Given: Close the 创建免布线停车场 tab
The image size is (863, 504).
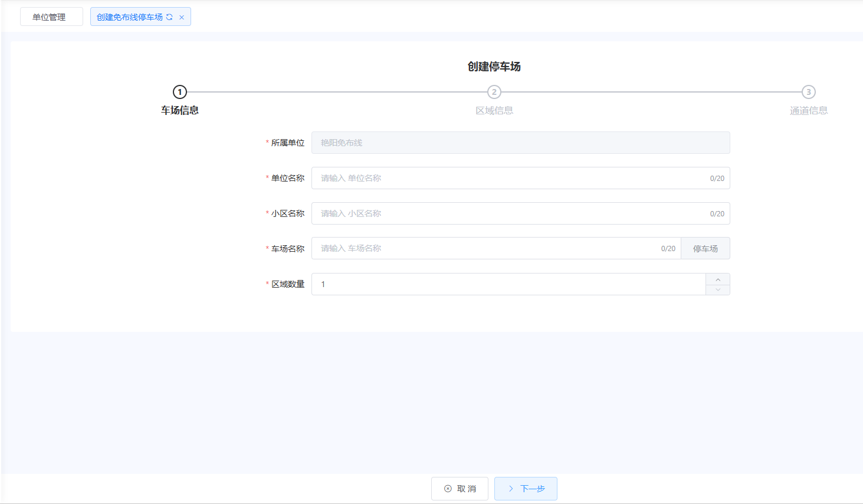Looking at the screenshot, I should [182, 18].
